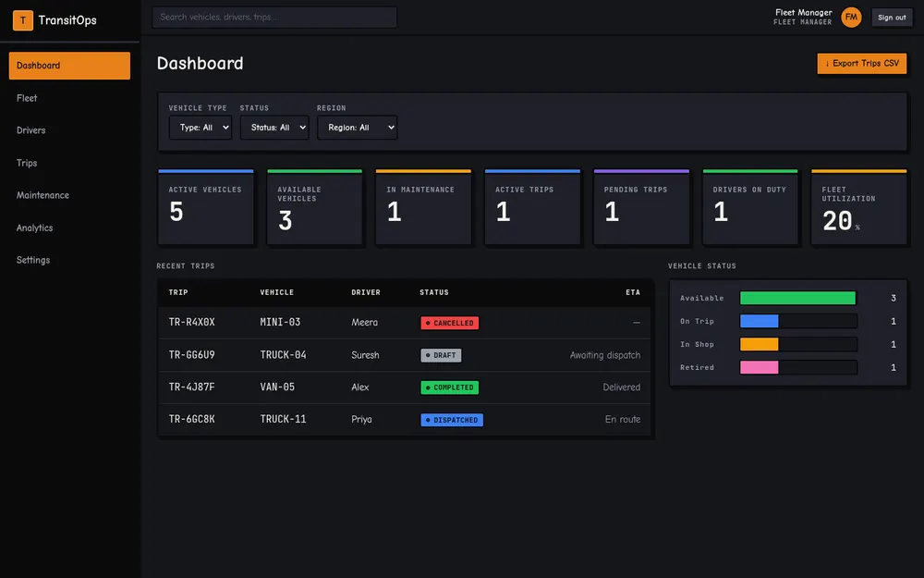924x578 pixels.
Task: Click the blue On Trip status bar
Action: pos(760,321)
